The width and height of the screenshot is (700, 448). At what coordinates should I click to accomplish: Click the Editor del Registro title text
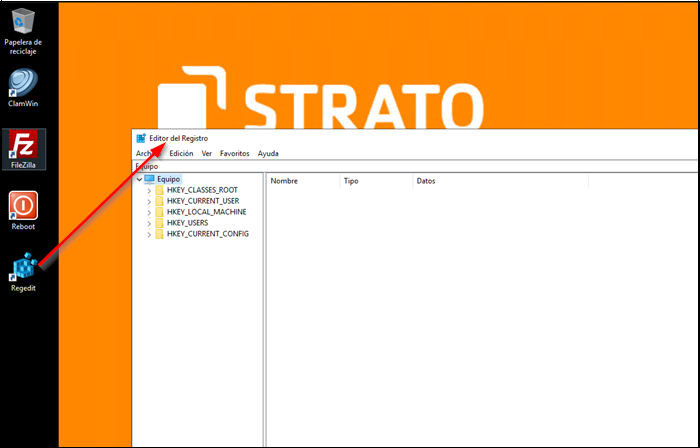pos(179,138)
